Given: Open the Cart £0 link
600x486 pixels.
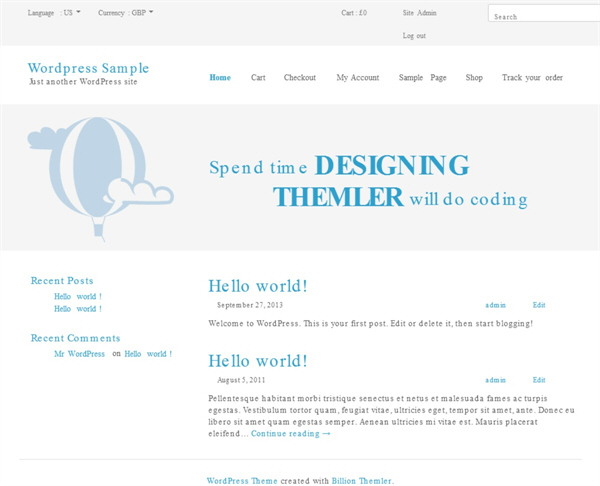Looking at the screenshot, I should pyautogui.click(x=354, y=13).
